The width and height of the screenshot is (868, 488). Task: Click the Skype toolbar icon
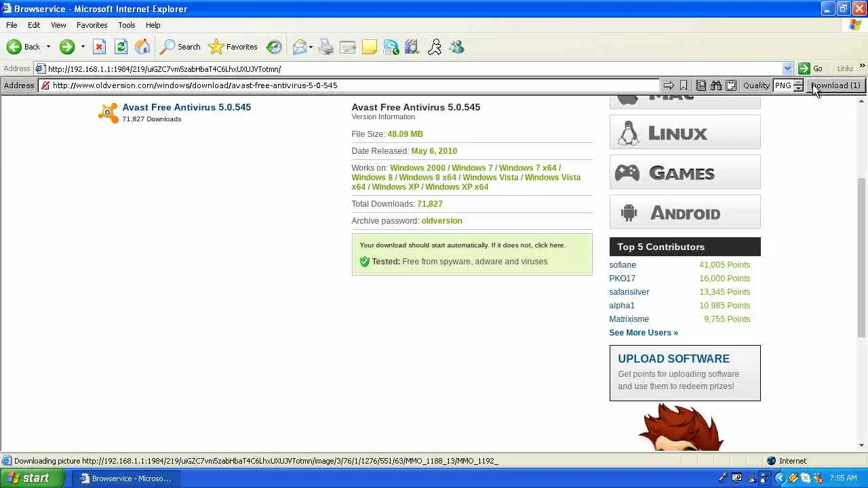click(x=391, y=47)
